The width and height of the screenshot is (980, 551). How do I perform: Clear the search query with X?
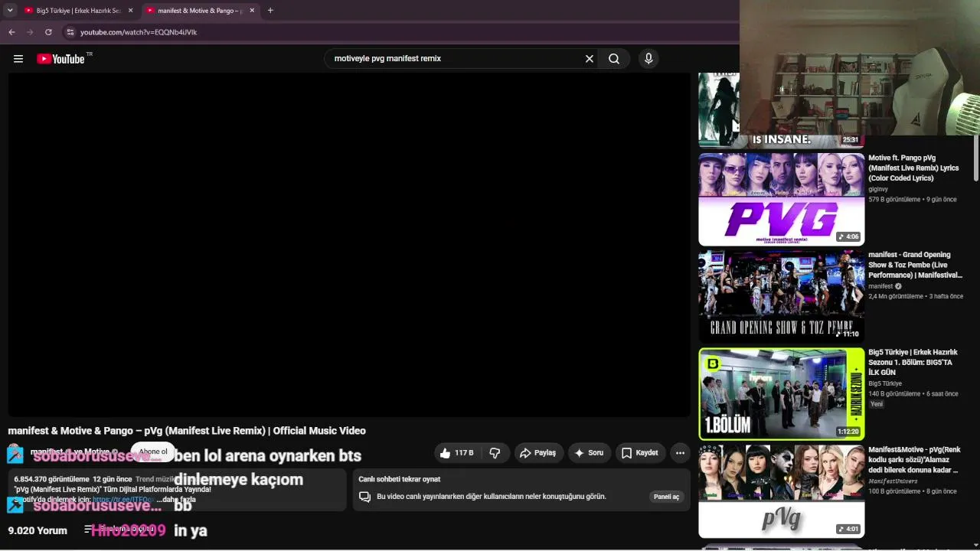590,59
